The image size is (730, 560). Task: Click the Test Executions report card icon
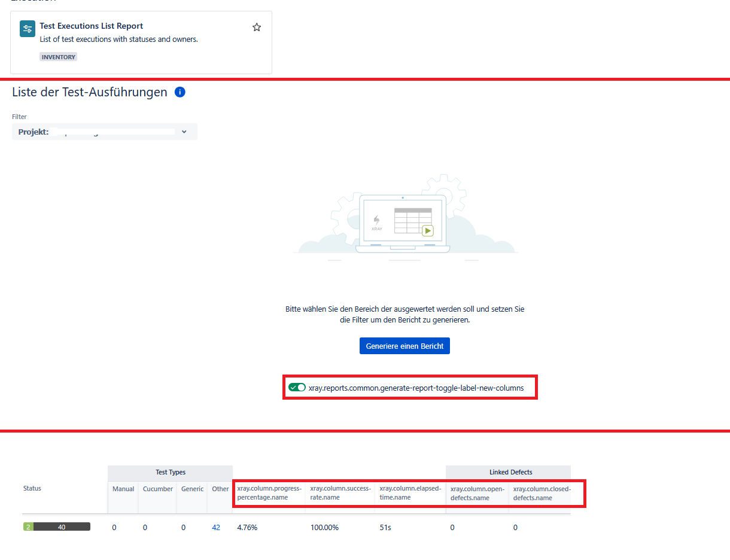[28, 29]
